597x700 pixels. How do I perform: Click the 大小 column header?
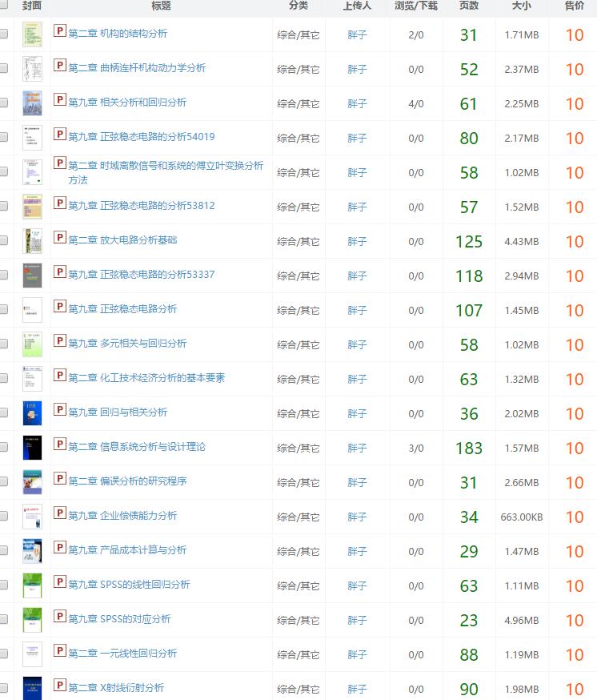tap(521, 6)
